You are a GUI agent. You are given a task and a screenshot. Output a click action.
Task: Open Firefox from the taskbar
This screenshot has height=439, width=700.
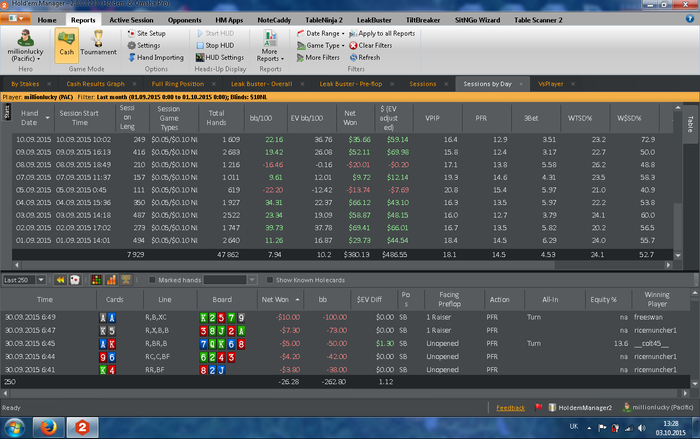[x=49, y=427]
